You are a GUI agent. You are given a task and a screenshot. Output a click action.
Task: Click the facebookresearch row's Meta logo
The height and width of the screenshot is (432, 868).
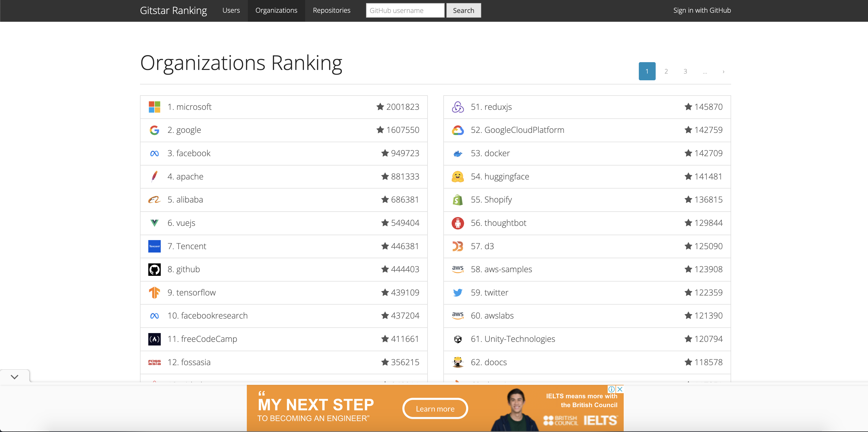pos(154,316)
